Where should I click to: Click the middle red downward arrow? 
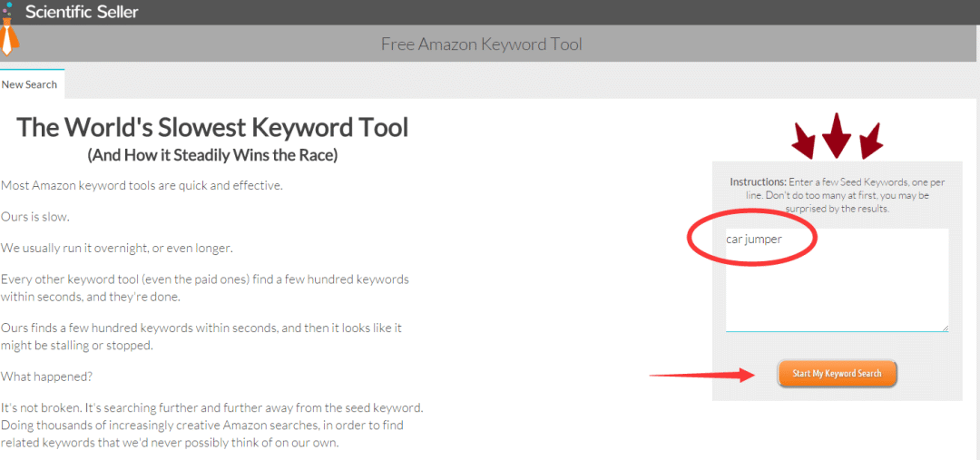point(836,134)
